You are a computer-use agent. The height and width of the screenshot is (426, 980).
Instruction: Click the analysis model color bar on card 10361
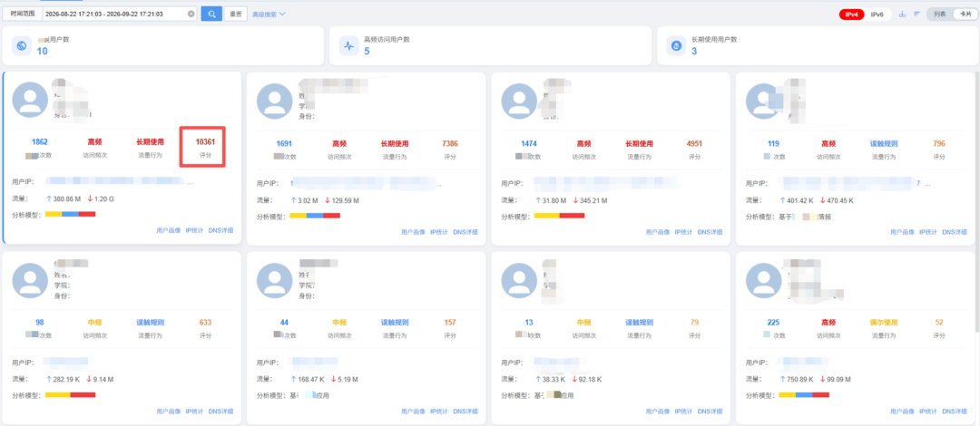(x=70, y=214)
